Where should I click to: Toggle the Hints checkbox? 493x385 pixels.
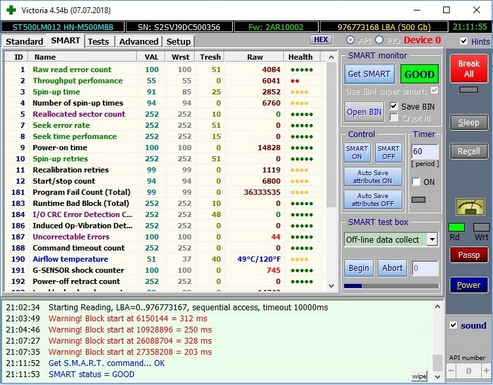click(463, 41)
